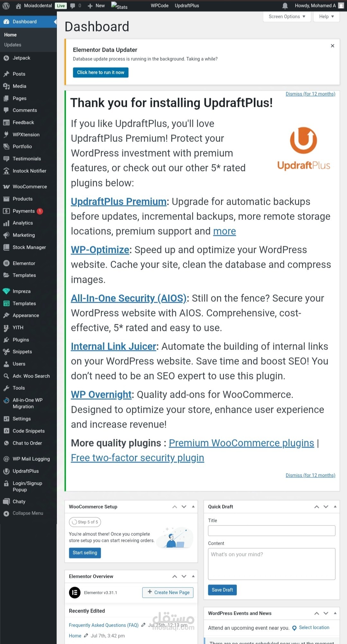Open the notifications bell icon
Image resolution: width=347 pixels, height=644 pixels.
285,6
